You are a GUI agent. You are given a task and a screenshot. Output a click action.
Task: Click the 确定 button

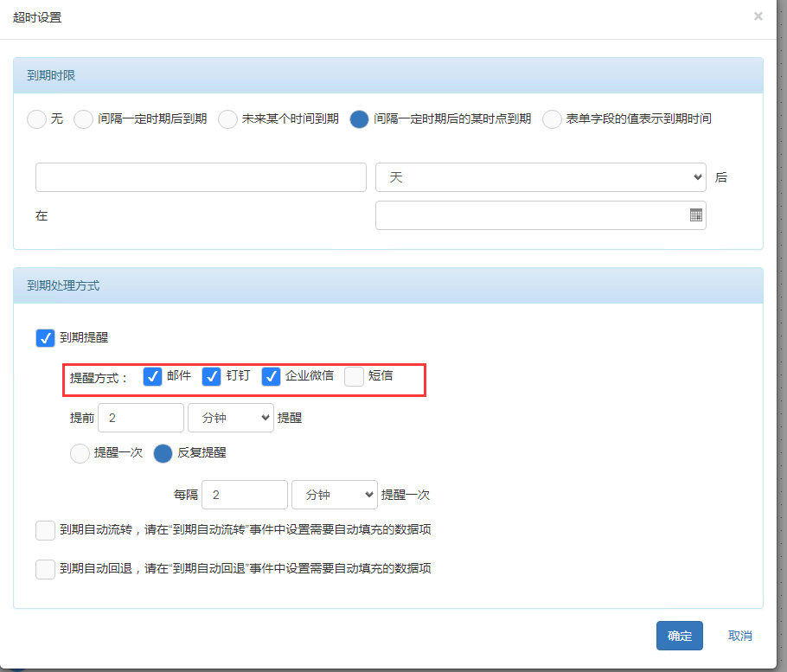coord(679,636)
